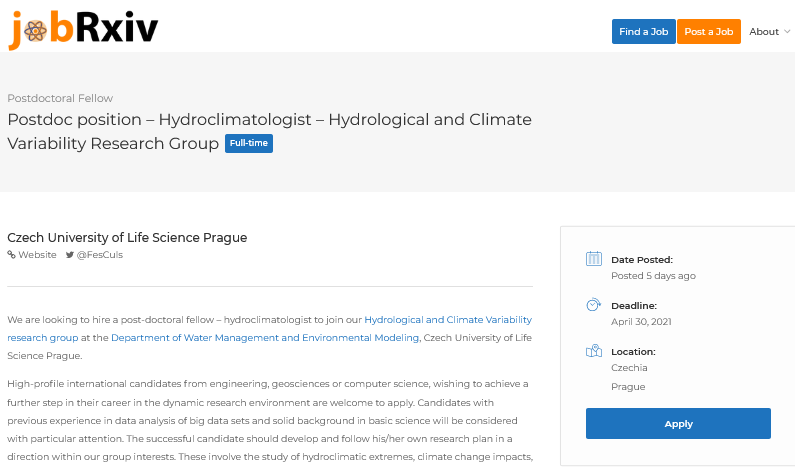Click the Apply button

[678, 423]
